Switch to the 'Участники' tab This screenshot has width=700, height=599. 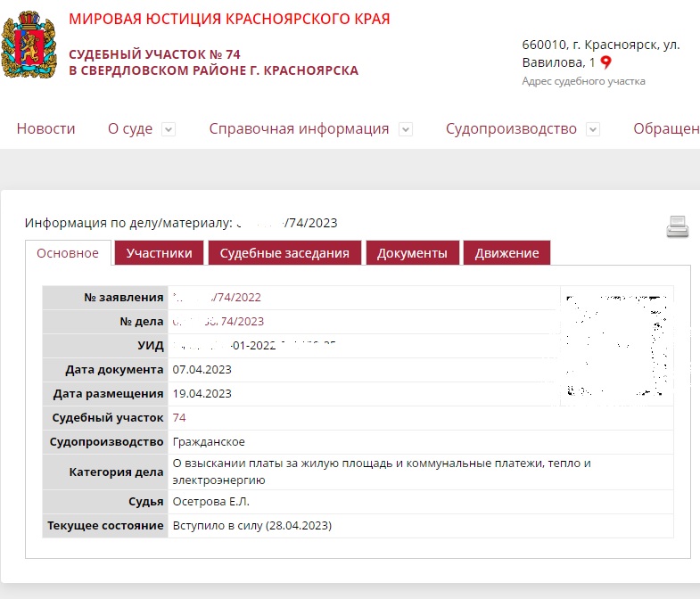tap(160, 253)
